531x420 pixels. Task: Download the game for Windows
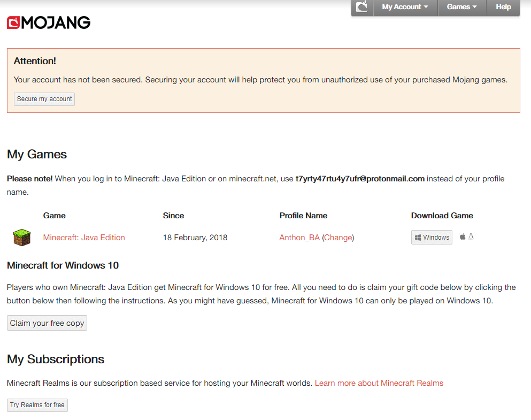pyautogui.click(x=432, y=238)
